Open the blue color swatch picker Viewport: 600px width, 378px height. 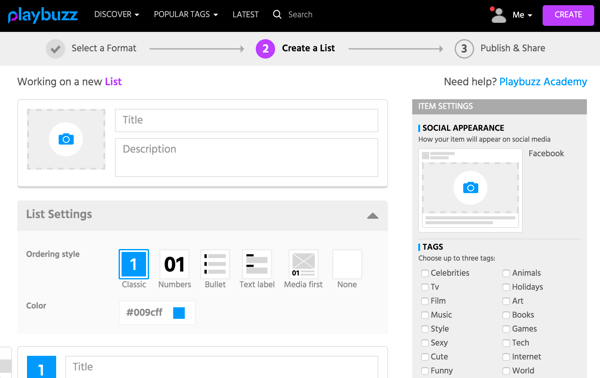179,313
